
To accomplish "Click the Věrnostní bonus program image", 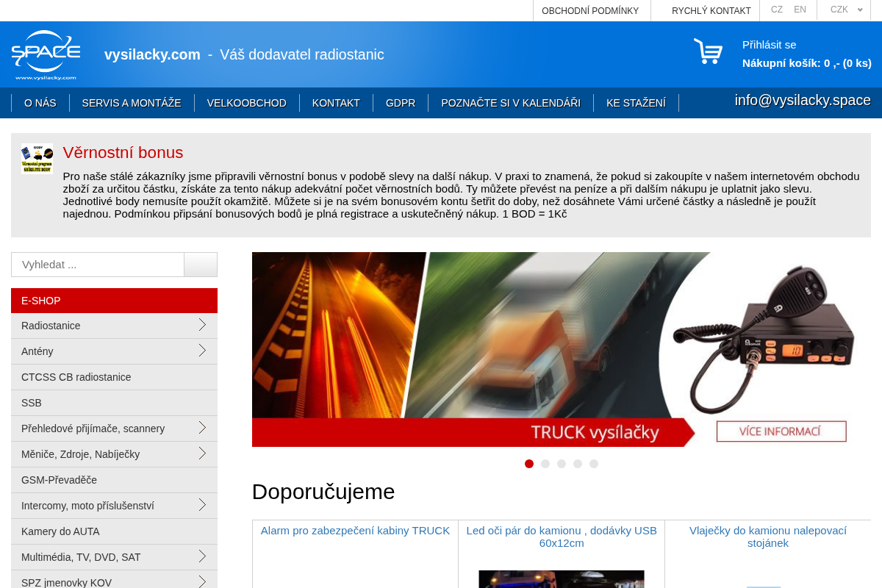I will point(37,158).
